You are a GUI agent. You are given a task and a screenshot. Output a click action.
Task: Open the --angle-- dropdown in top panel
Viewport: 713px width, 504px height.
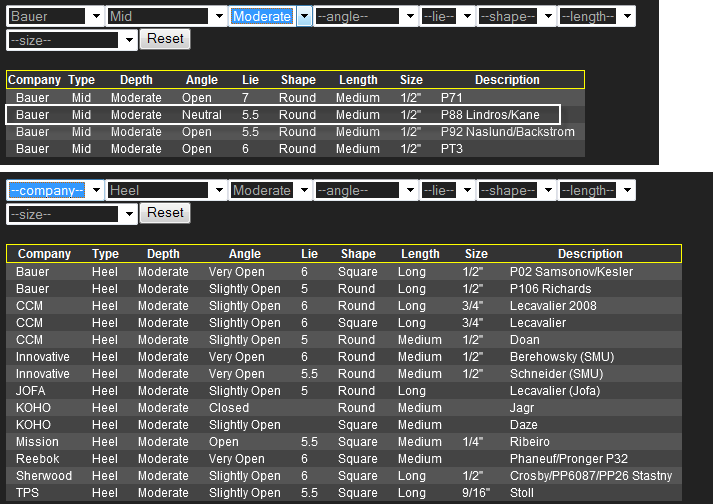click(366, 16)
